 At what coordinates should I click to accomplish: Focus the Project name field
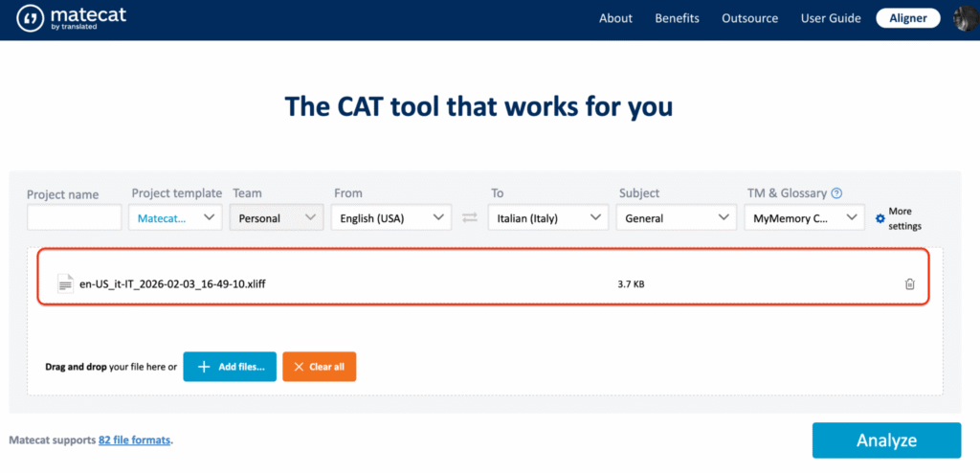pos(75,217)
